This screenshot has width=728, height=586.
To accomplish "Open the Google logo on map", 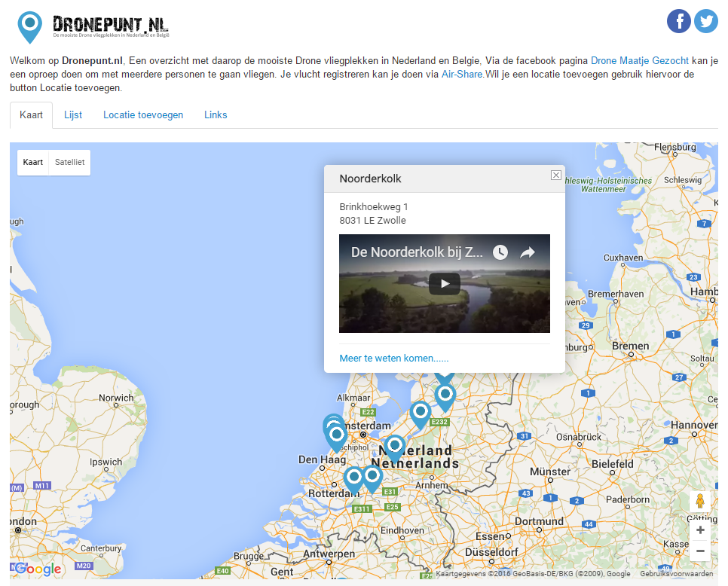I will coord(38,569).
